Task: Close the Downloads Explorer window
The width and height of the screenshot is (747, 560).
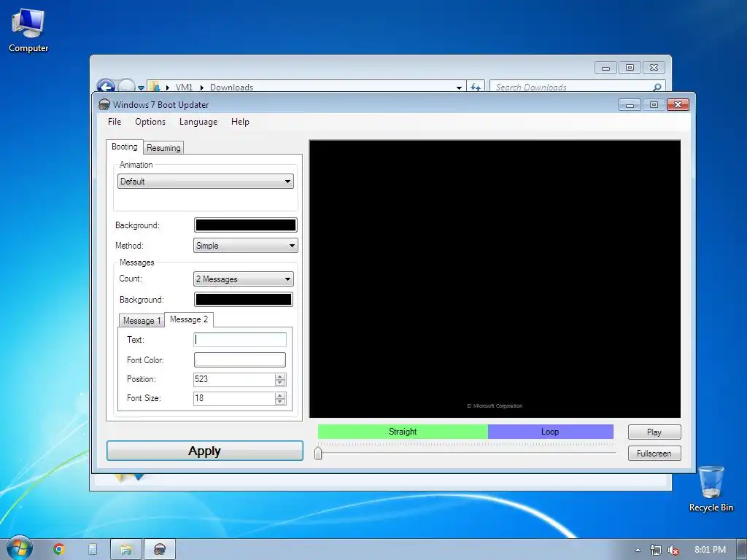Action: coord(654,68)
